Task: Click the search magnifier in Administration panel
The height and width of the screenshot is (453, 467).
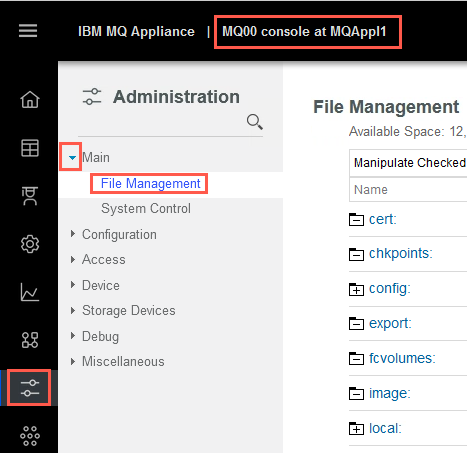Action: pyautogui.click(x=255, y=122)
